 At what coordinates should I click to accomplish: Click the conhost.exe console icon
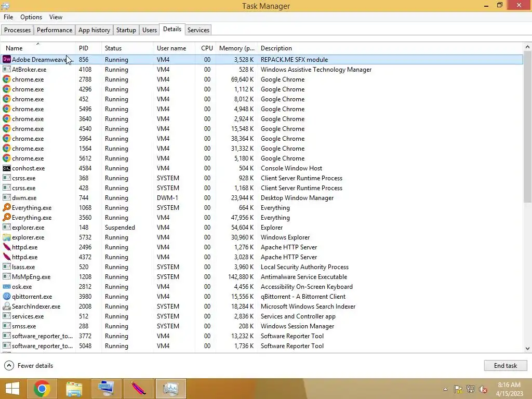[x=6, y=168]
